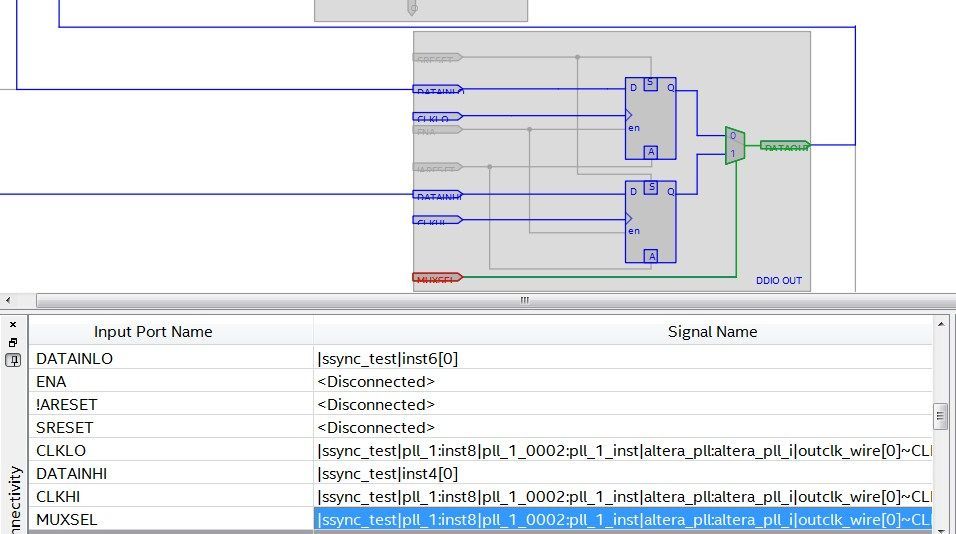Float the Connectivity panel using the restore icon
Screen dimensions: 956x534
pyautogui.click(x=13, y=343)
